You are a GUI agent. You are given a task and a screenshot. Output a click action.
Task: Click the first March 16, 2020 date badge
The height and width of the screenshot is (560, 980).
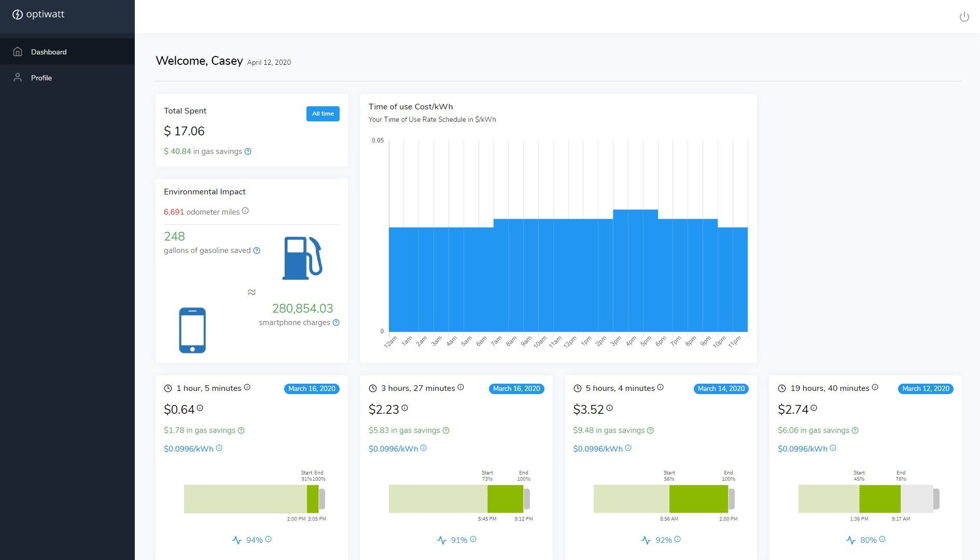[312, 388]
